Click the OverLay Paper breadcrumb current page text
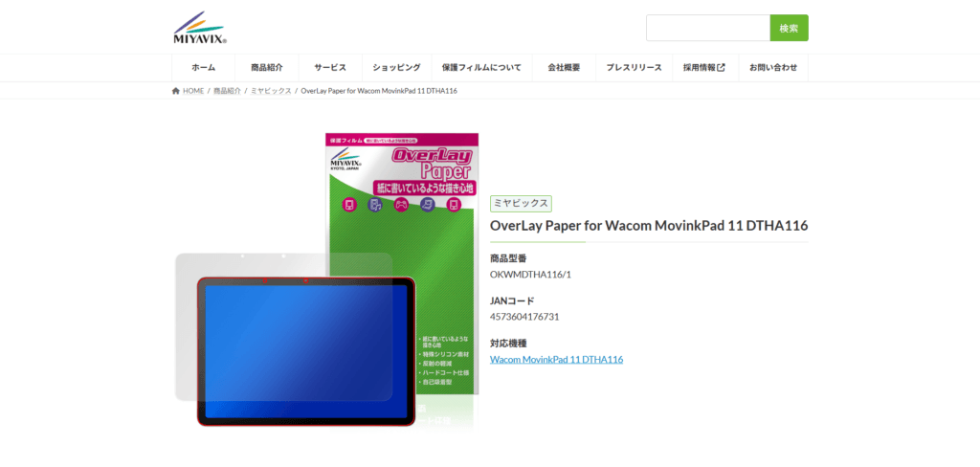 coord(378,91)
